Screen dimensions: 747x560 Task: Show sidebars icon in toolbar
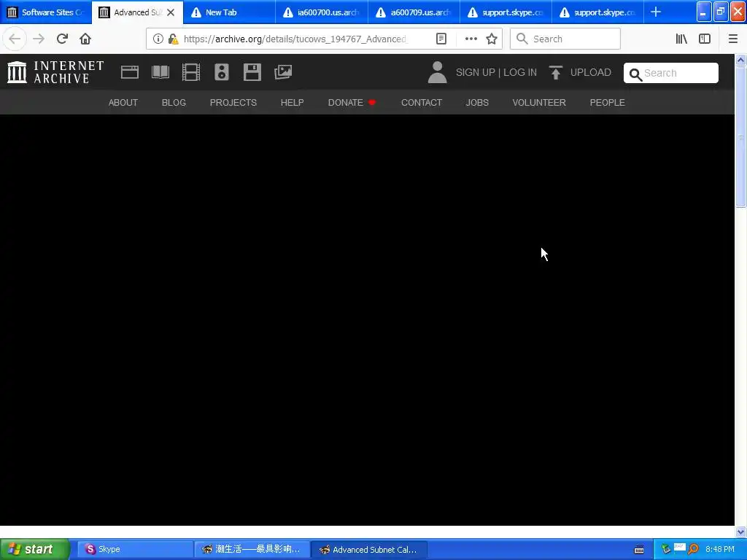tap(705, 39)
